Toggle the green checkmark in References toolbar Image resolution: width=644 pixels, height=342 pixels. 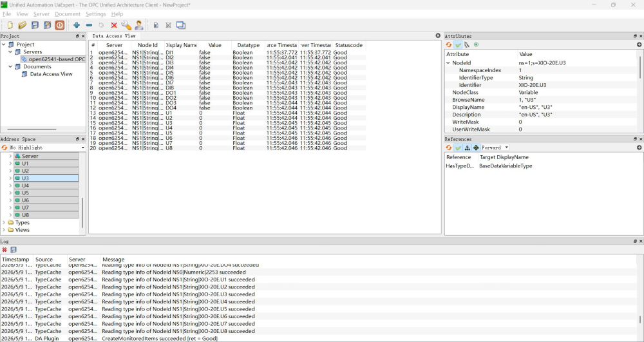[x=459, y=147]
